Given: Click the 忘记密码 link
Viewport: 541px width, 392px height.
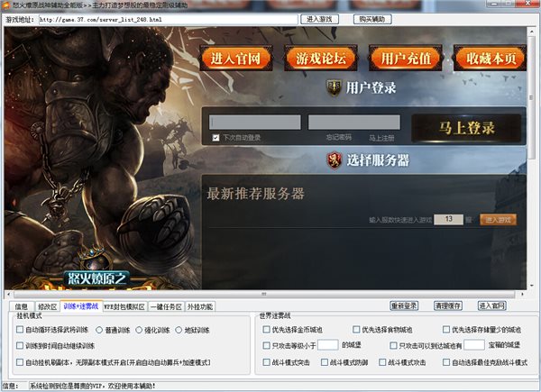Looking at the screenshot, I should point(339,138).
